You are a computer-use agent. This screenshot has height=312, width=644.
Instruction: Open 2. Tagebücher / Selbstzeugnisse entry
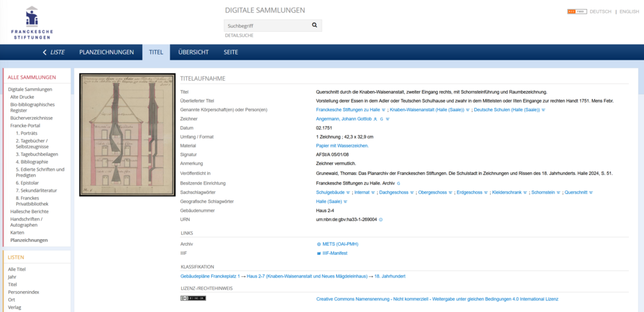32,144
